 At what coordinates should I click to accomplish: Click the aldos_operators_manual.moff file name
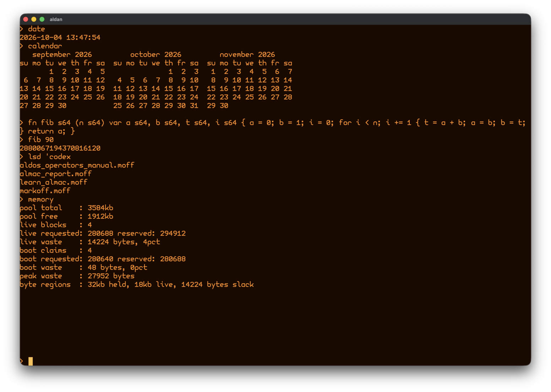click(x=77, y=165)
